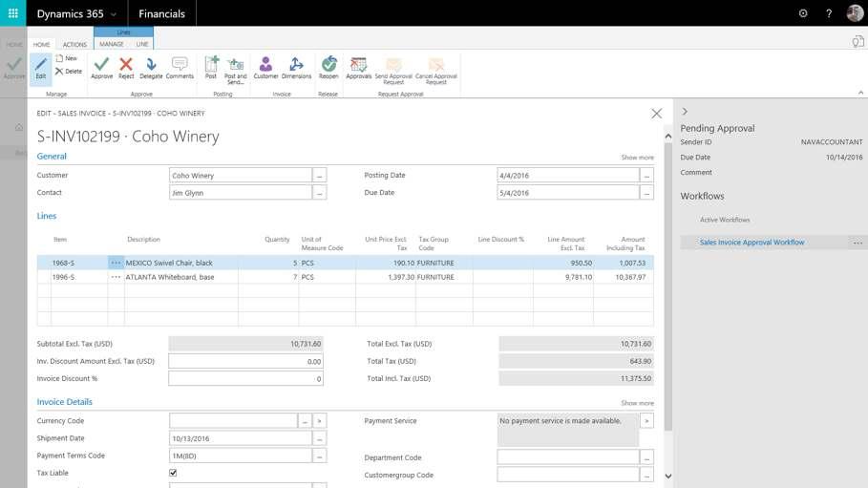Click the Invoice Discount % field
The height and width of the screenshot is (488, 868).
(245, 379)
